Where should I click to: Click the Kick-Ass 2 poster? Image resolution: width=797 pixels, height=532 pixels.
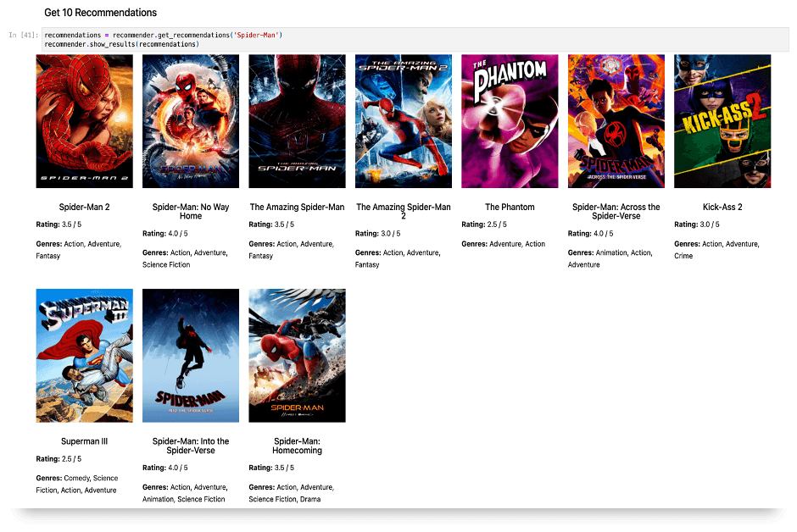click(x=722, y=121)
